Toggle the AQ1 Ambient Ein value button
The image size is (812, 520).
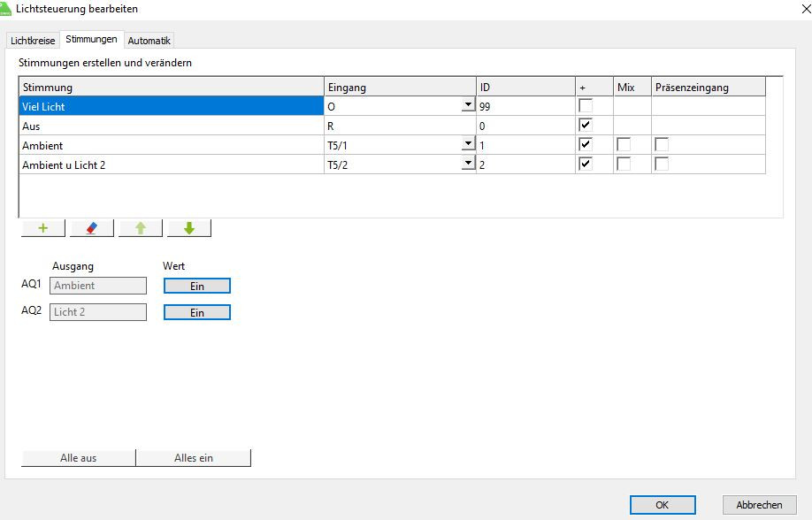[197, 286]
